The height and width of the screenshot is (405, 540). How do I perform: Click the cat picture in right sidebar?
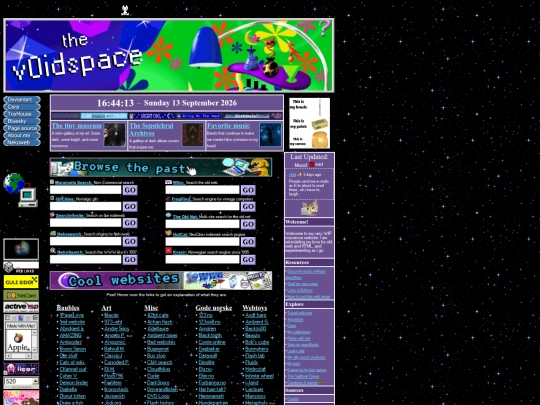click(309, 208)
